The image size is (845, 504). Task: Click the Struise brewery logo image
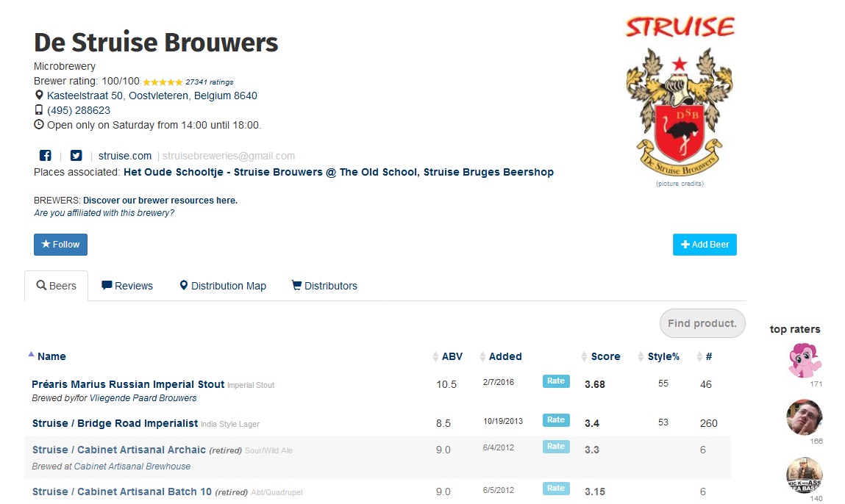coord(680,97)
